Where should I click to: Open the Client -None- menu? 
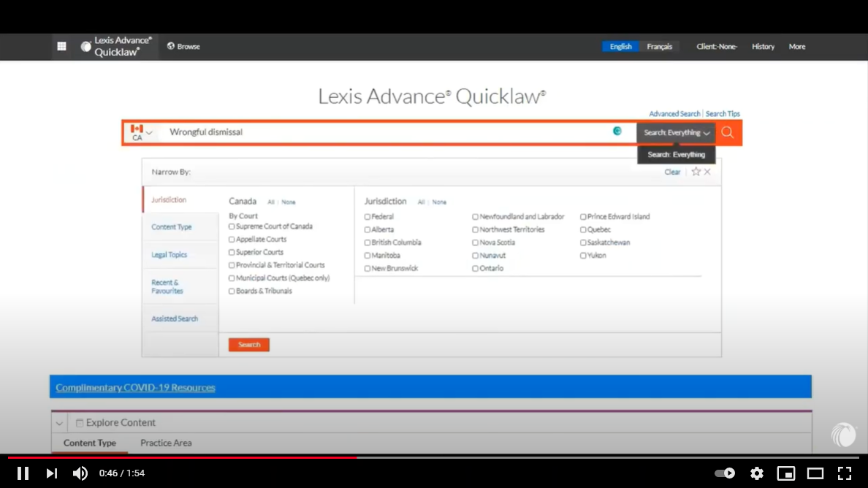click(716, 47)
